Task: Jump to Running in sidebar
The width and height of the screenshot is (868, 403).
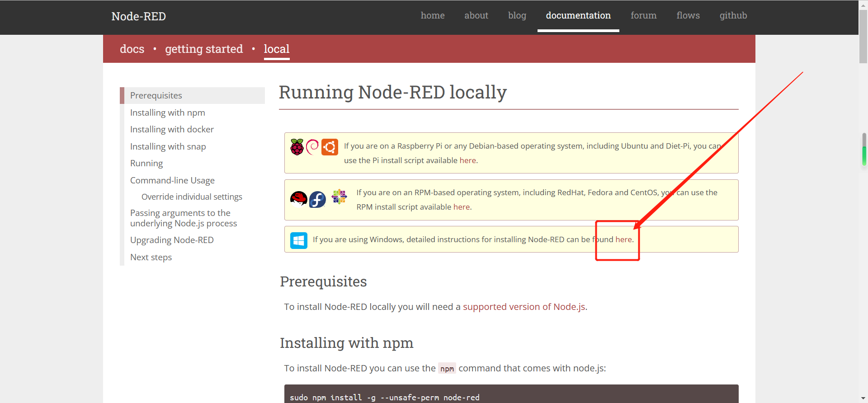Action: [146, 163]
